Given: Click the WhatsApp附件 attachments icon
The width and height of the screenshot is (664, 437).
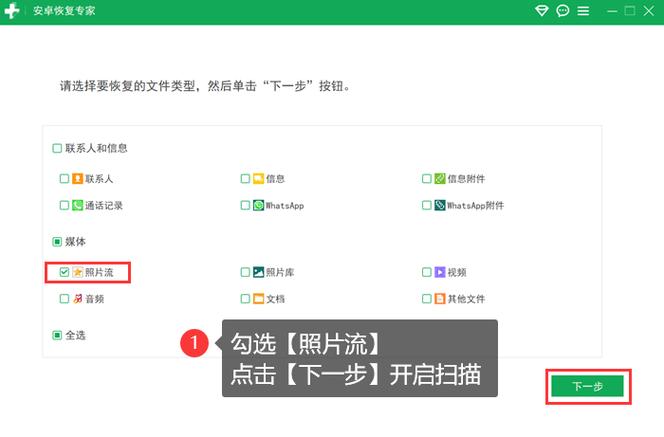Looking at the screenshot, I should coord(440,205).
